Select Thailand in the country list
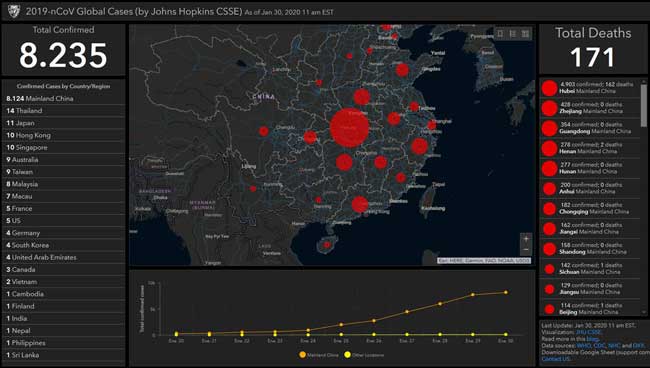 pos(63,111)
